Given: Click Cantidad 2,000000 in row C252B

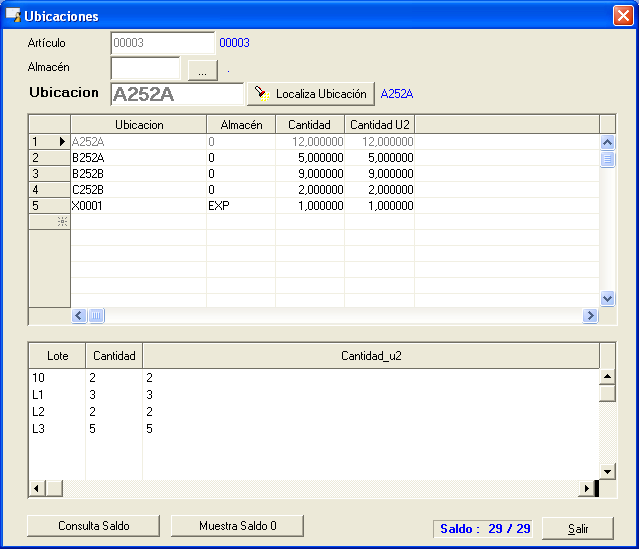Looking at the screenshot, I should pyautogui.click(x=310, y=190).
